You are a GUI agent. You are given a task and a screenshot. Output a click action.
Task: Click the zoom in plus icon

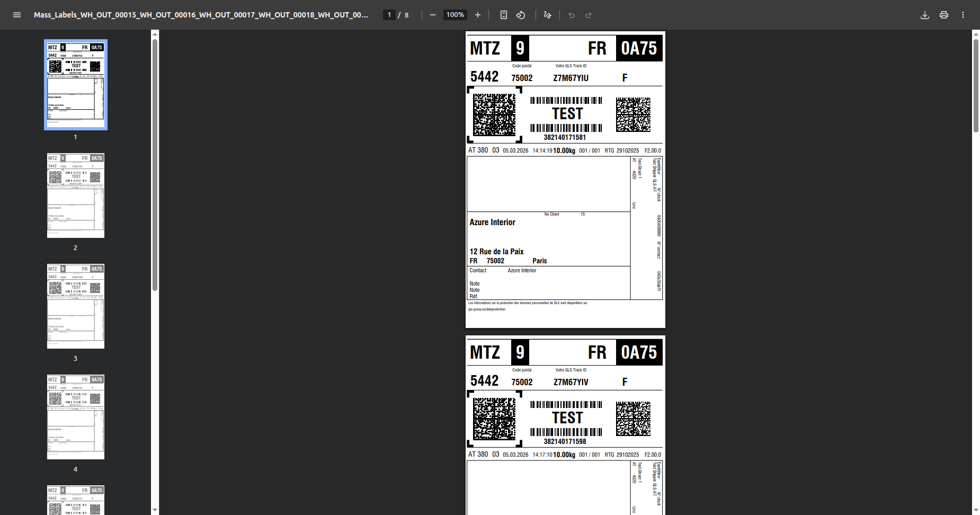coord(478,15)
